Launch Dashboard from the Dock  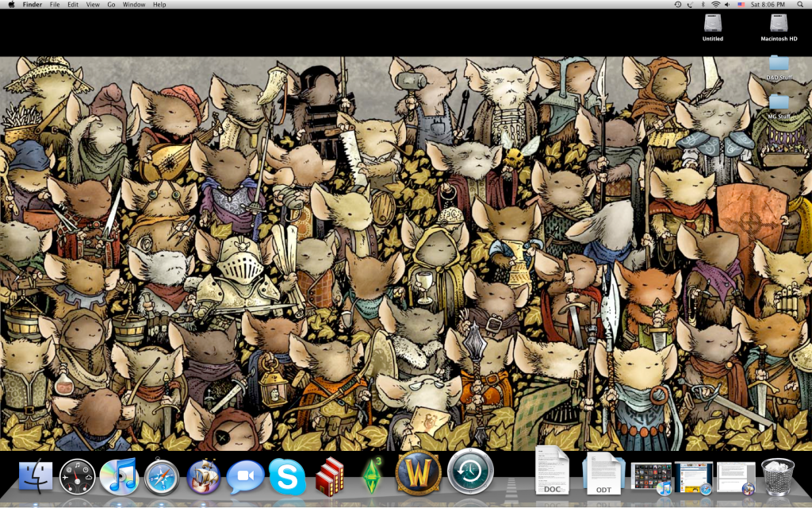coord(77,477)
